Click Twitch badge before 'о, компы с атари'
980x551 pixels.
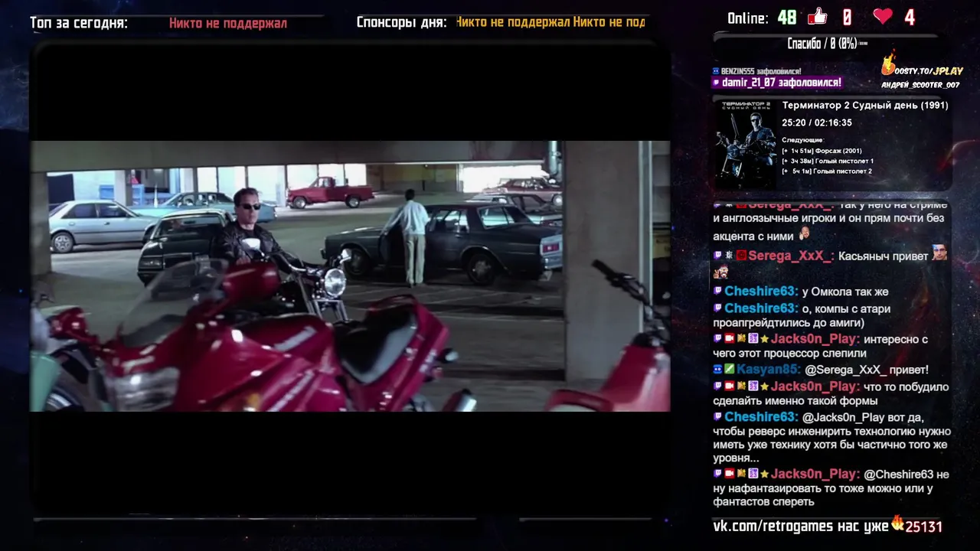tap(717, 308)
